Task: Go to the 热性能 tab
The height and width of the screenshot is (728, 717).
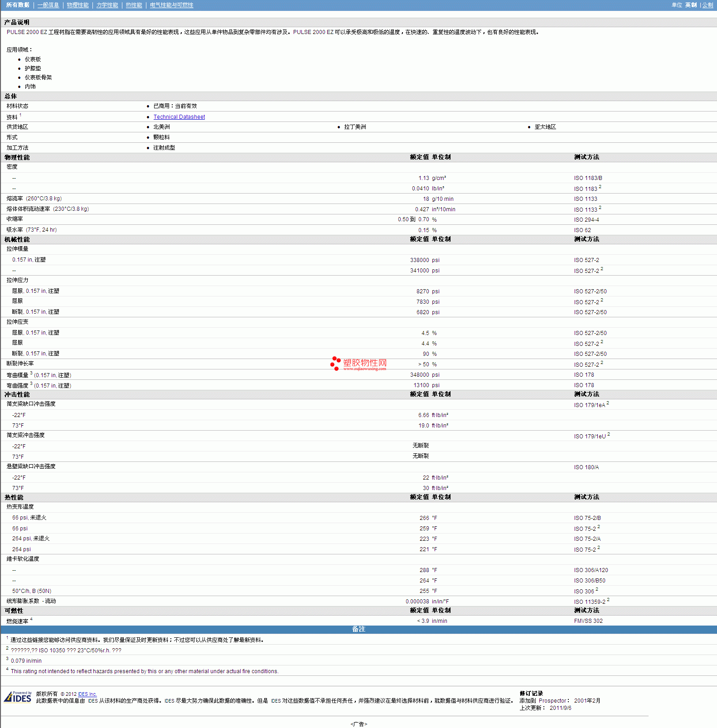Action: click(x=134, y=5)
